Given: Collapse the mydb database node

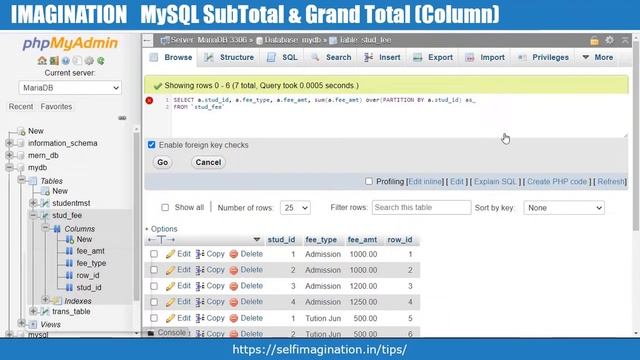Looking at the screenshot, I should point(9,167).
